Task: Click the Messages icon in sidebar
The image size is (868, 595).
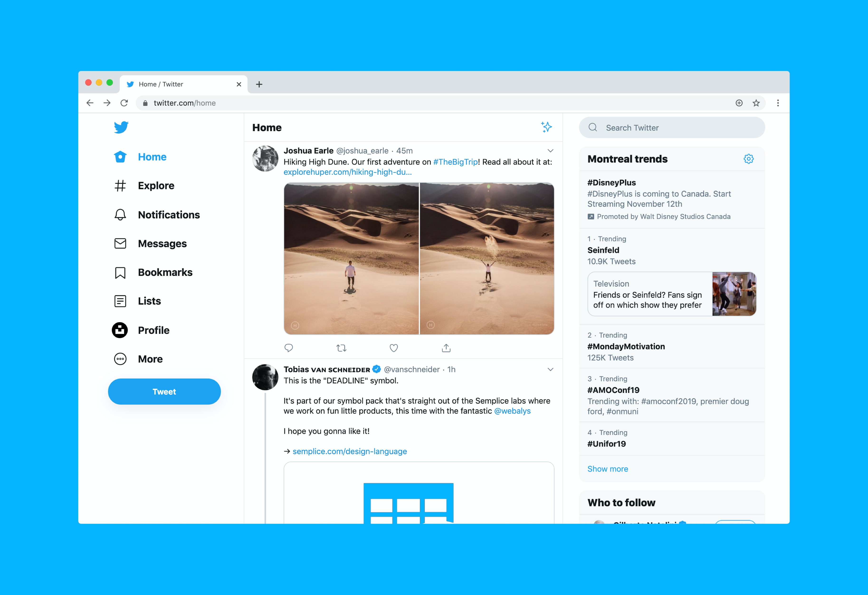Action: [x=119, y=243]
